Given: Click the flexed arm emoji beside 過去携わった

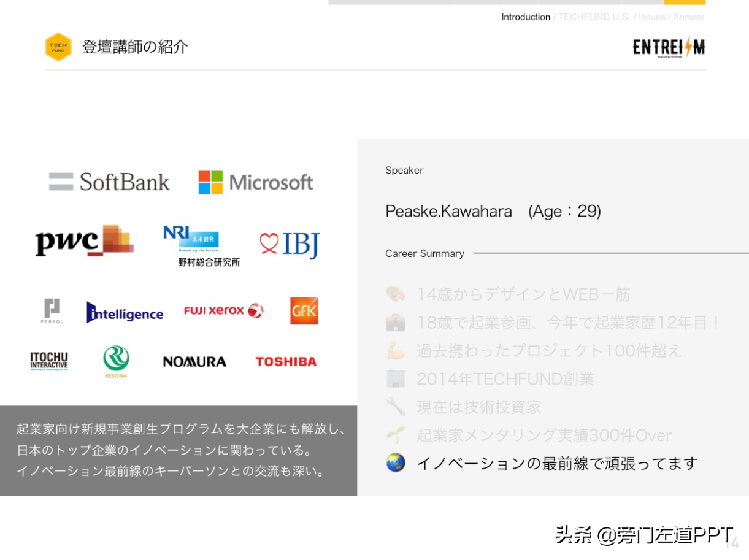Looking at the screenshot, I should [396, 351].
